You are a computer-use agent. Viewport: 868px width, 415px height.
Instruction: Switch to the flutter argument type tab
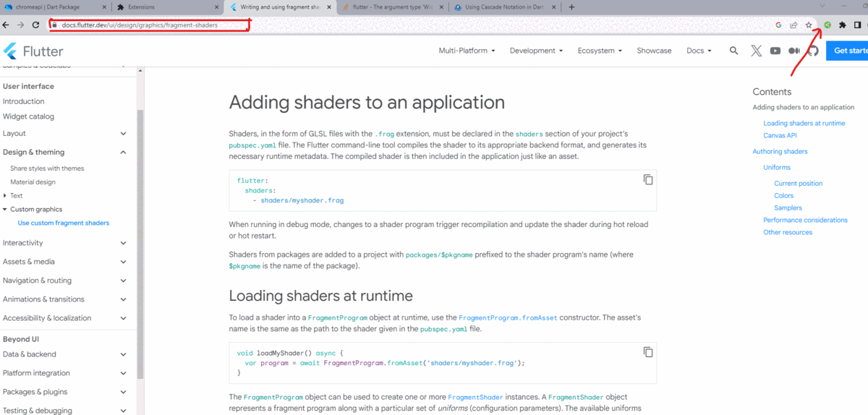391,7
